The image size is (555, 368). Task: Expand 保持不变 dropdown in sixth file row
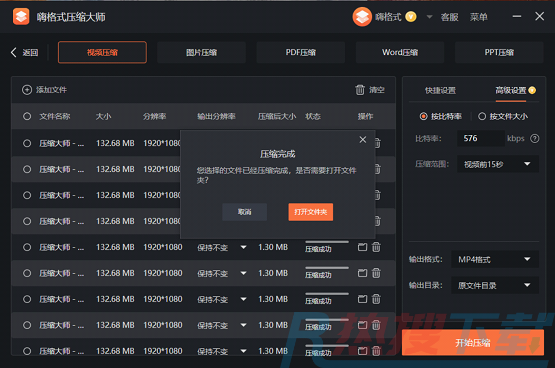point(244,273)
